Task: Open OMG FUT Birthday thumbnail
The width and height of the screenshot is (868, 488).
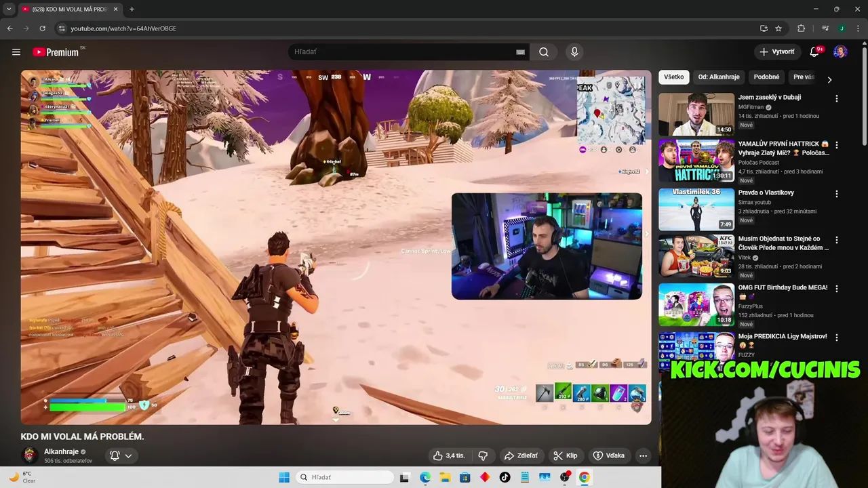Action: coord(696,304)
